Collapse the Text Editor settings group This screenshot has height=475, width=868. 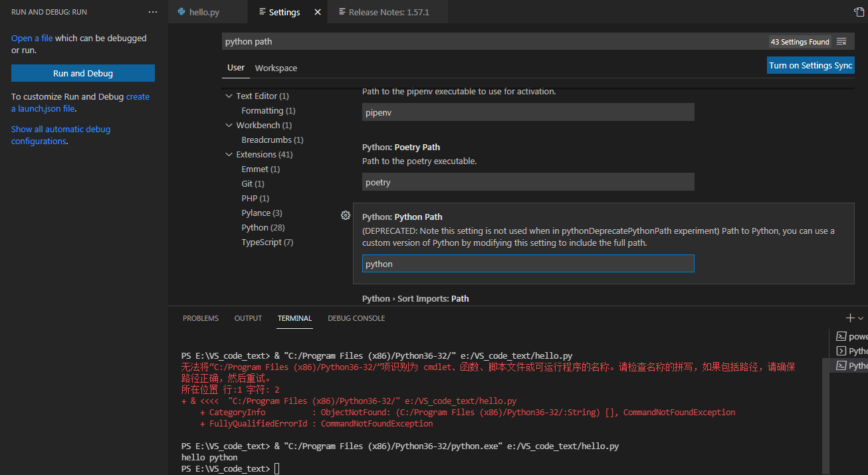pyautogui.click(x=229, y=96)
